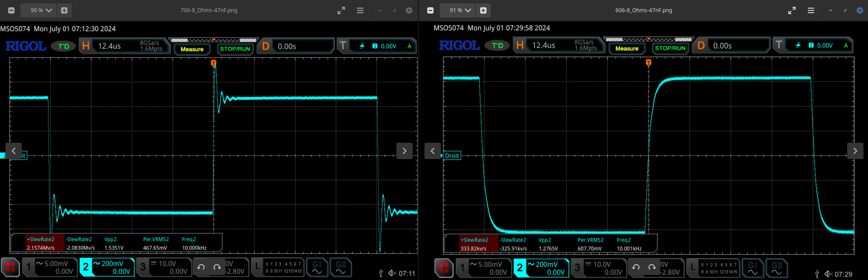Click the T'D status badge in left scope

(x=63, y=46)
